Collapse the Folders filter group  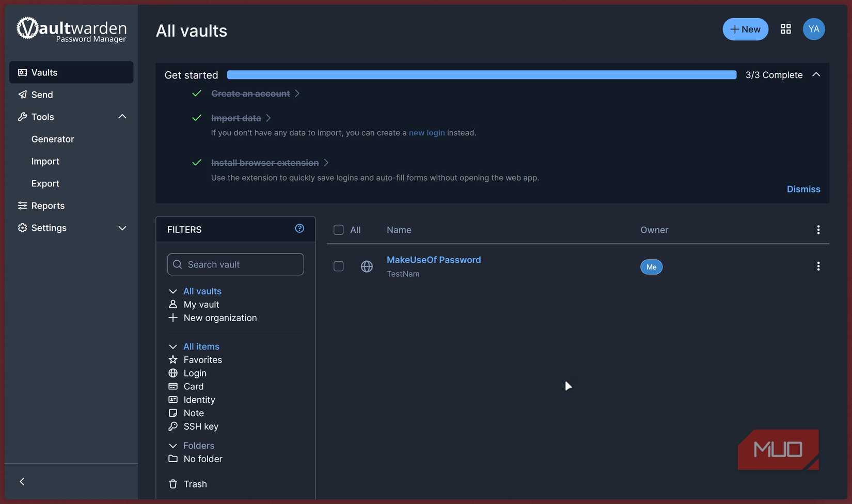173,446
